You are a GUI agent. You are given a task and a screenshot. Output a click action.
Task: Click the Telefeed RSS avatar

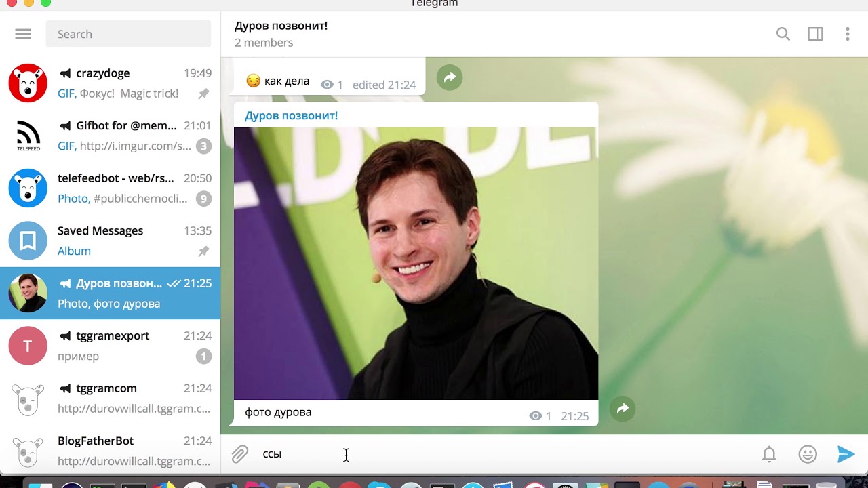(x=28, y=136)
